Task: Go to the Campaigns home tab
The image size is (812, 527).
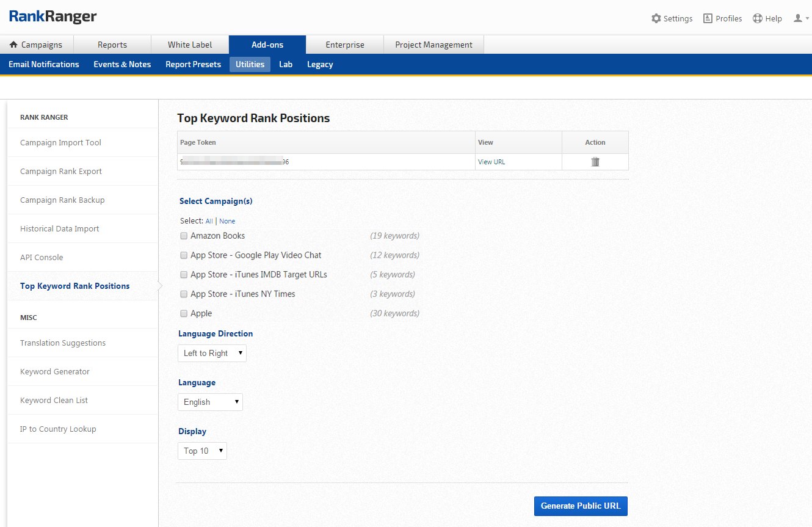Action: [x=37, y=45]
